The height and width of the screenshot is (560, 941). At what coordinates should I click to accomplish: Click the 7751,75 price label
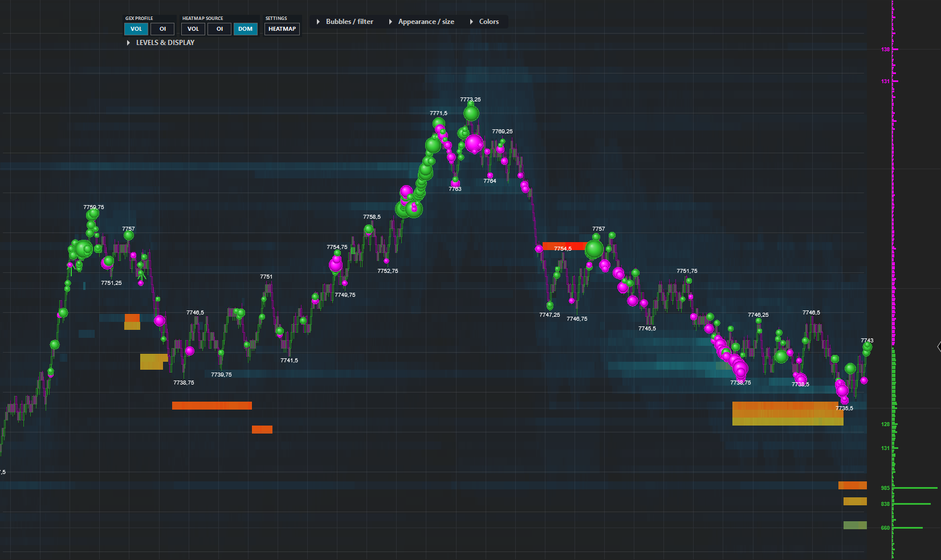(687, 271)
